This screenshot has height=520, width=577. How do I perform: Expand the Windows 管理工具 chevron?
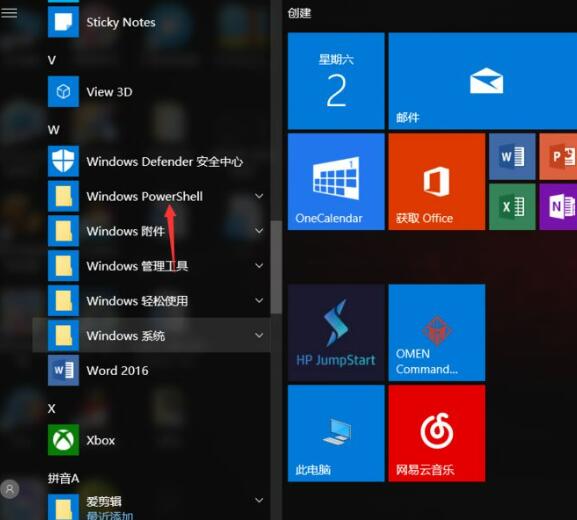[259, 266]
